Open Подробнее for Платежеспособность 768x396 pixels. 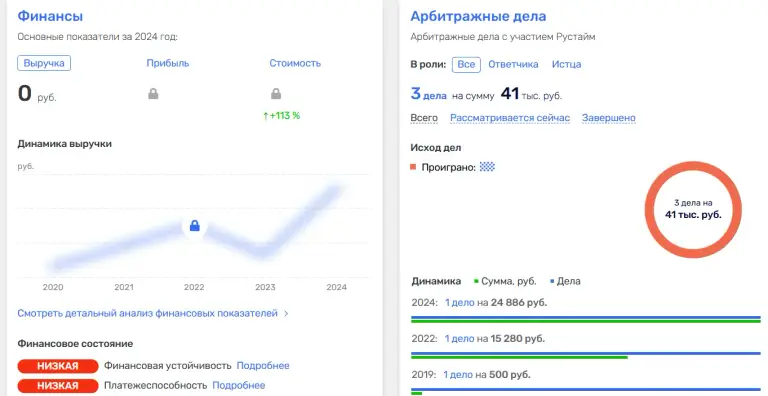pos(239,386)
